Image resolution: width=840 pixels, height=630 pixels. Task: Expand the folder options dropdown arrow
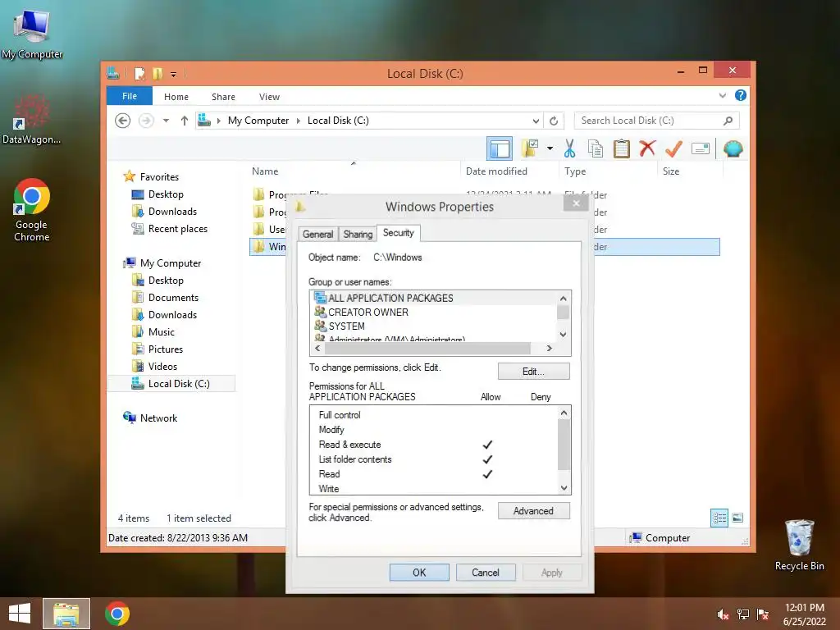(550, 148)
